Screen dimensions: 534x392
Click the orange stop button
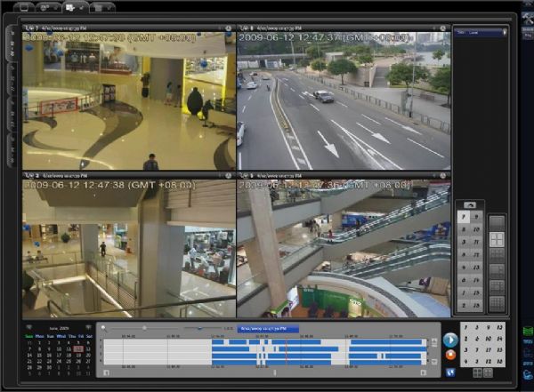449,355
